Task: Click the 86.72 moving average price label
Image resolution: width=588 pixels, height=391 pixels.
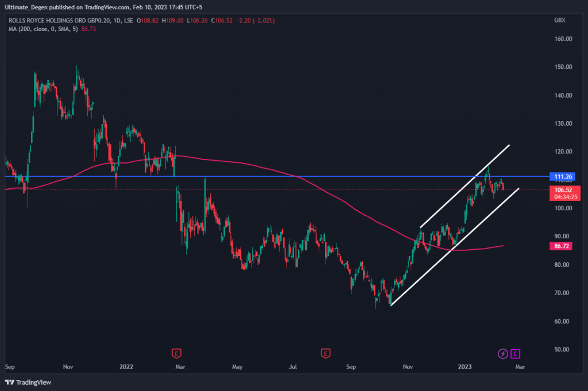Action: click(x=561, y=246)
